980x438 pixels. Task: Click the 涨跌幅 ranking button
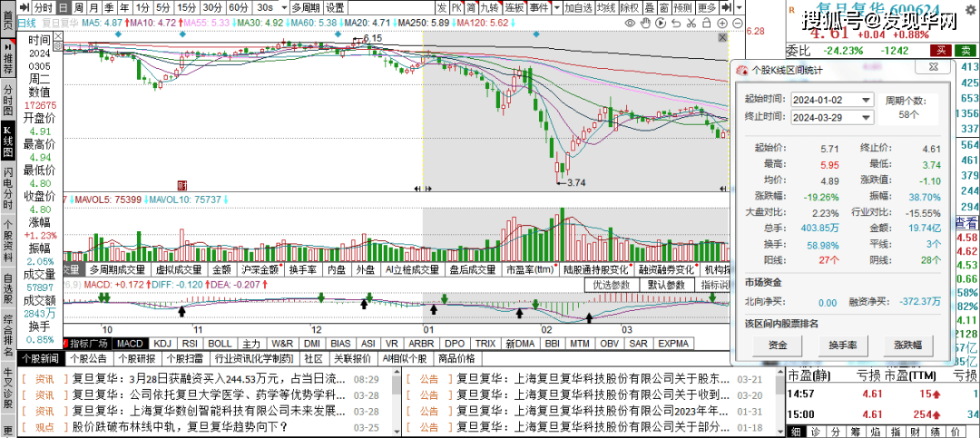tap(906, 346)
